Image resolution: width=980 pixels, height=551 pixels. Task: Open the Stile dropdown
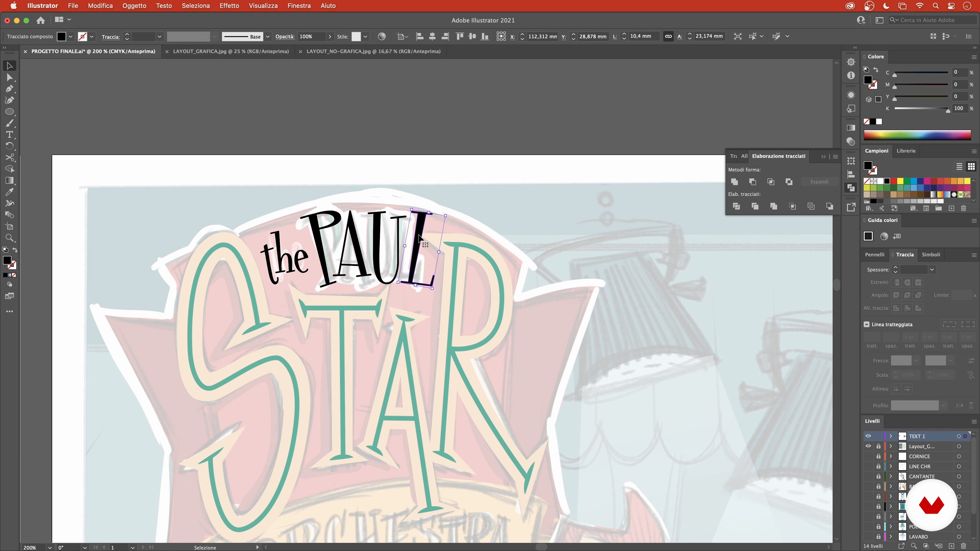[x=365, y=36]
